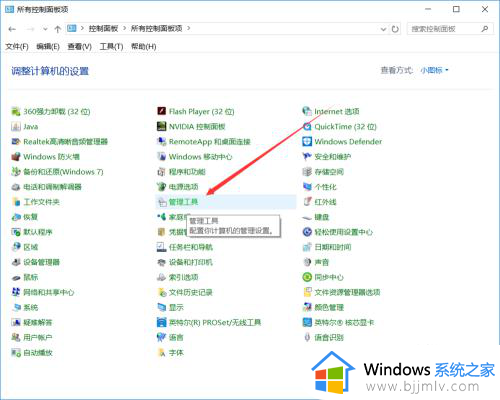The image size is (500, 400).
Task: Click the Windows Defender shield icon
Action: point(307,142)
